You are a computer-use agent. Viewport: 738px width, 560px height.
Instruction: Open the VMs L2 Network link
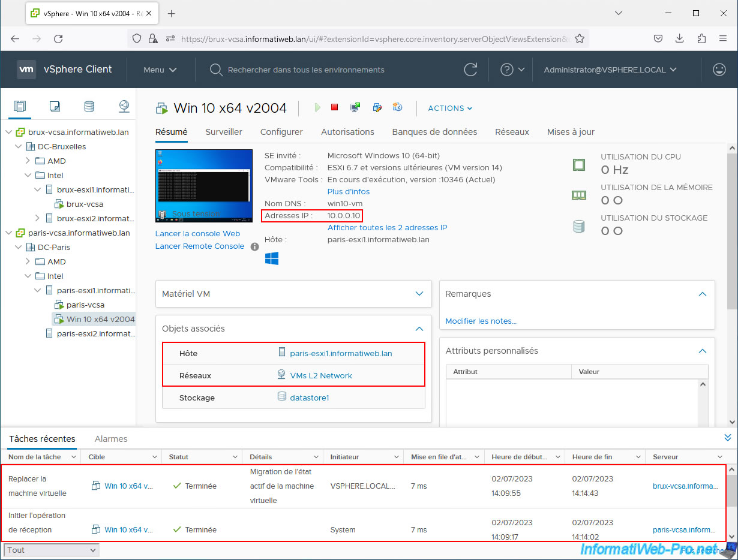[x=321, y=376]
